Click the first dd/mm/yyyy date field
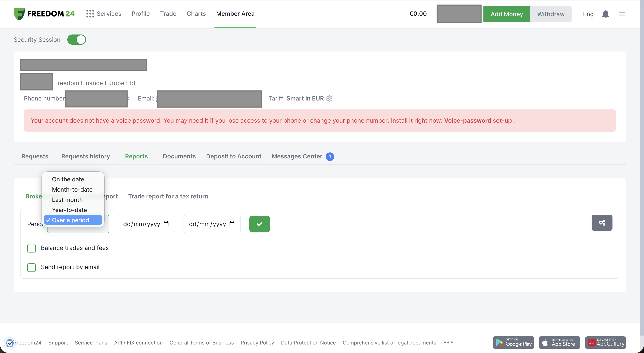The width and height of the screenshot is (644, 353). (x=146, y=224)
